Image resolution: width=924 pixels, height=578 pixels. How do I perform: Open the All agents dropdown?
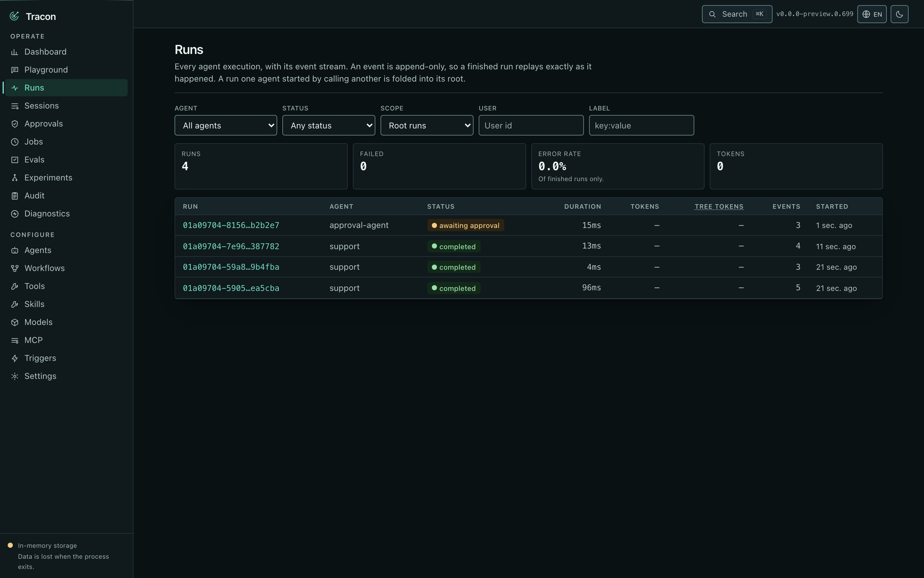tap(226, 125)
